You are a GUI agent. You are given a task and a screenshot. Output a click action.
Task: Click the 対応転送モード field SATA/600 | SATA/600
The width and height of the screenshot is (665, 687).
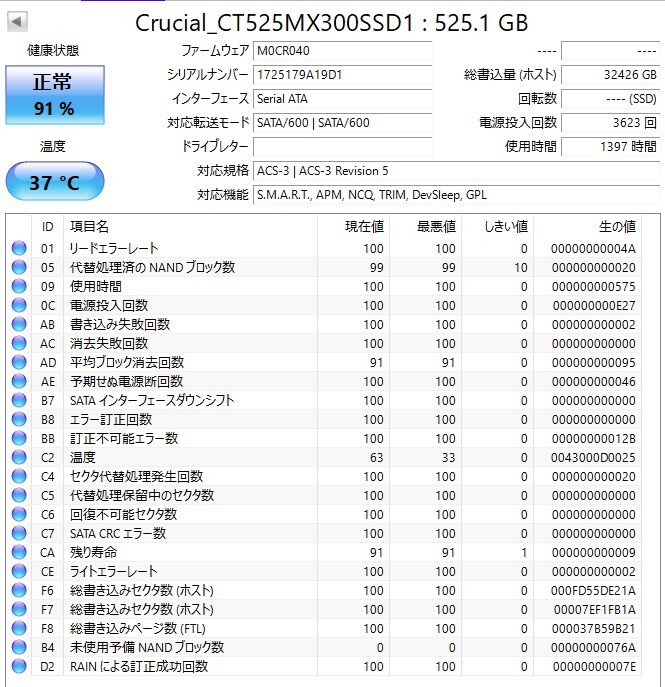[343, 123]
